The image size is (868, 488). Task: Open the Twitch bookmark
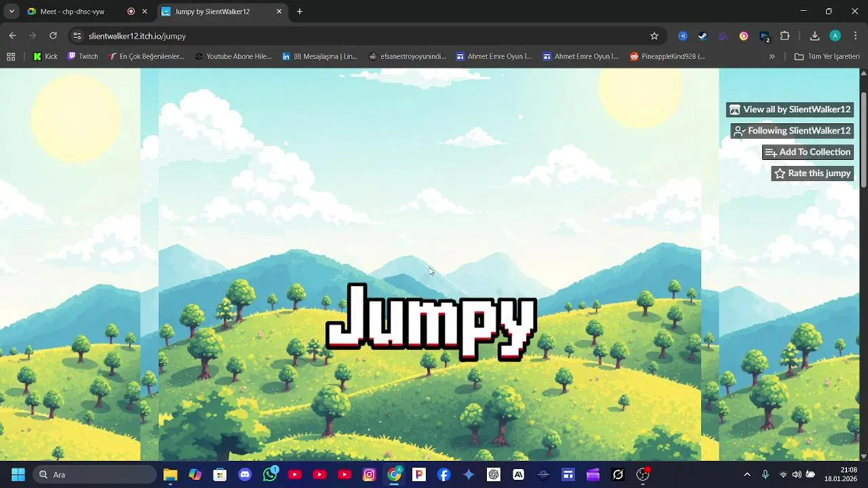83,57
